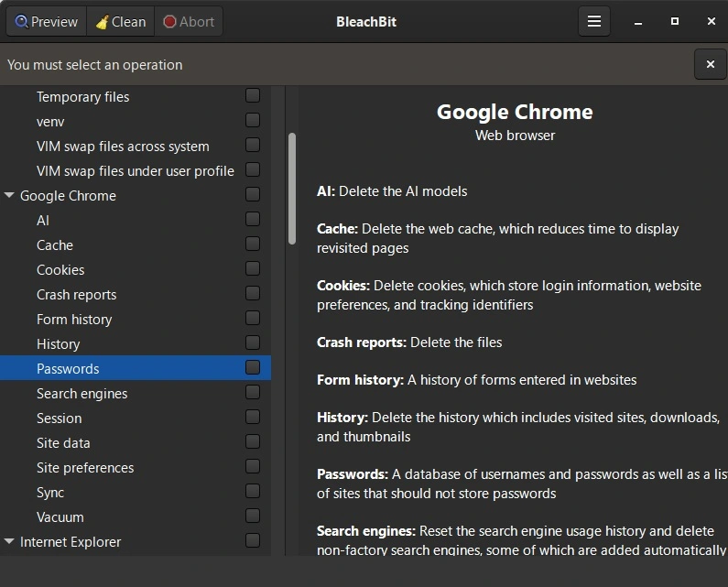This screenshot has width=728, height=587.
Task: Click the Preview magnifier button
Action: (x=46, y=21)
